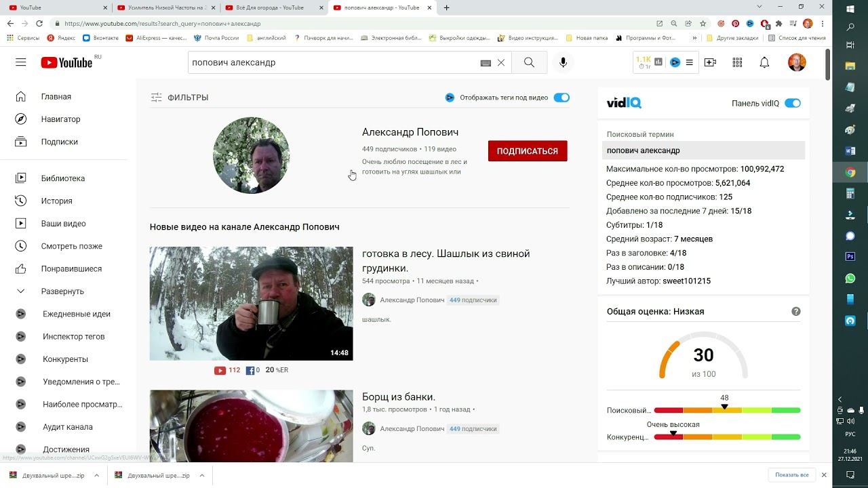The height and width of the screenshot is (488, 868).
Task: Open the Яндекс bookmark
Action: [61, 38]
